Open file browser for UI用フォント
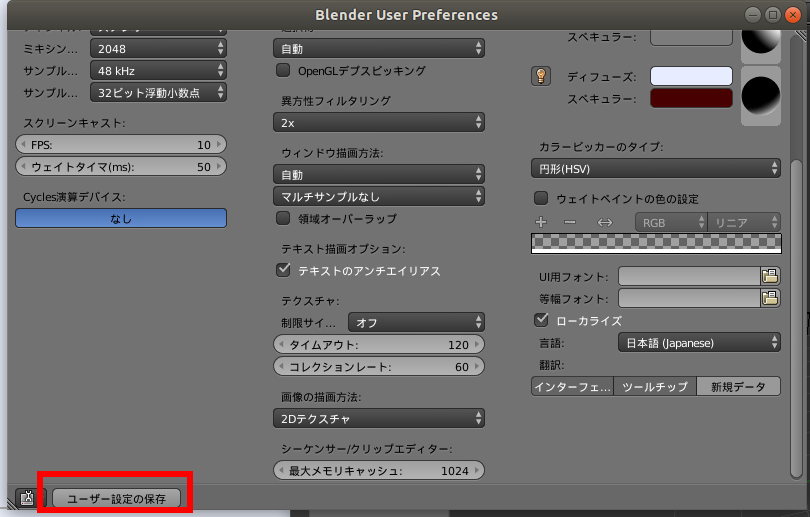 (x=770, y=276)
